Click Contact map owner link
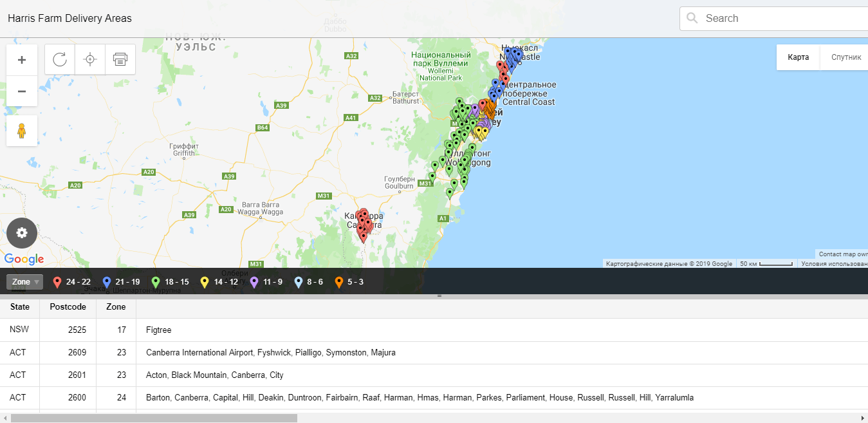Image resolution: width=868 pixels, height=423 pixels. pos(842,254)
